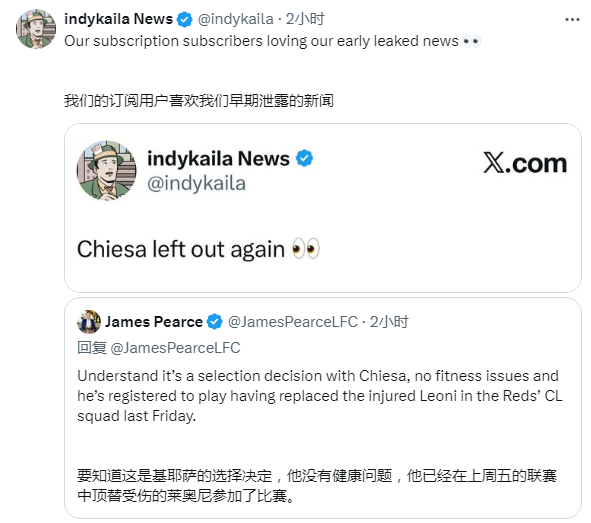The width and height of the screenshot is (591, 523).
Task: Open the @indykaila handle in tweet header
Action: coord(236,19)
